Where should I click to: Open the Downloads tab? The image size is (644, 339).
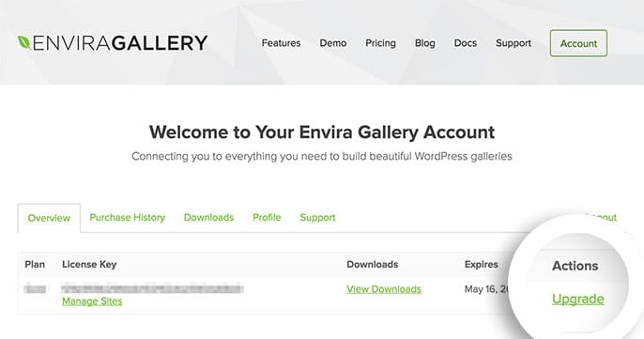[x=208, y=217]
